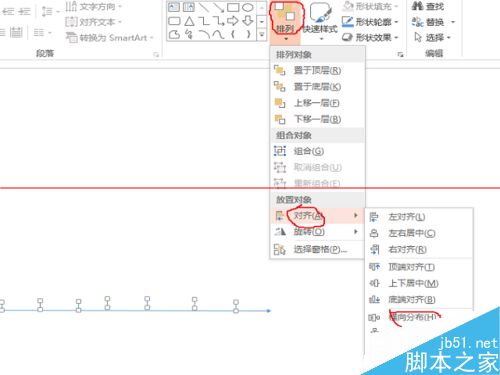
Task: Open the 查找 (Find) tool
Action: click(x=428, y=6)
